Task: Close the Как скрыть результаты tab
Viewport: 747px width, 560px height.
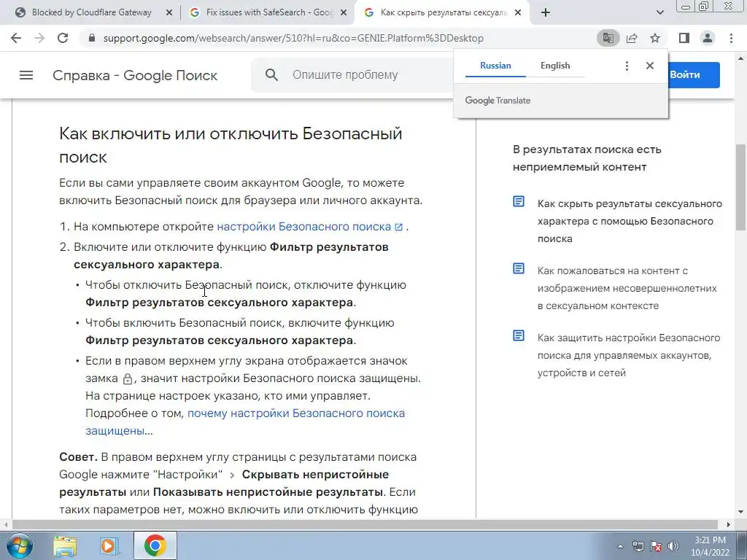Action: 519,13
